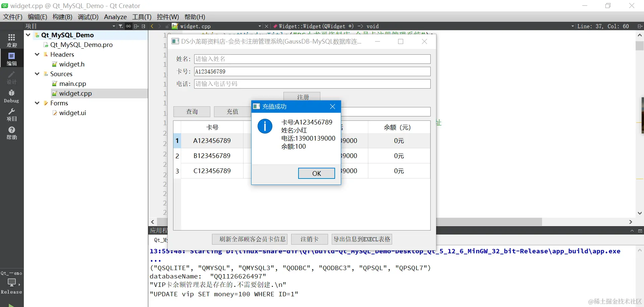Open the Widget::Widget symbol dropdown
644x307 pixels.
pos(573,26)
